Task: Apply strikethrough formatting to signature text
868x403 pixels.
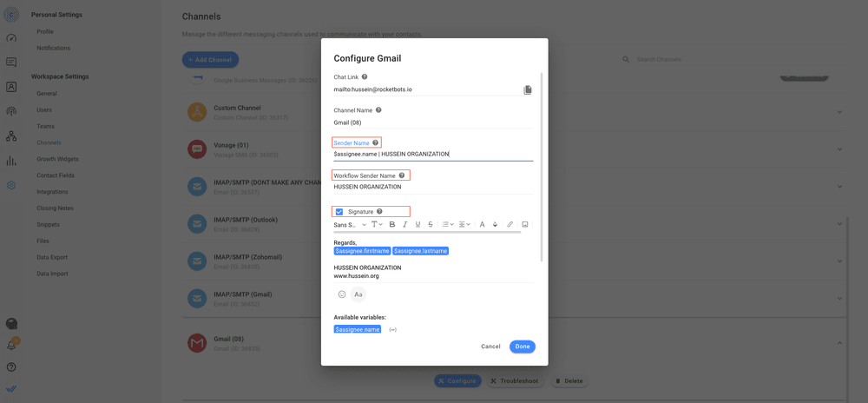Action: point(431,225)
